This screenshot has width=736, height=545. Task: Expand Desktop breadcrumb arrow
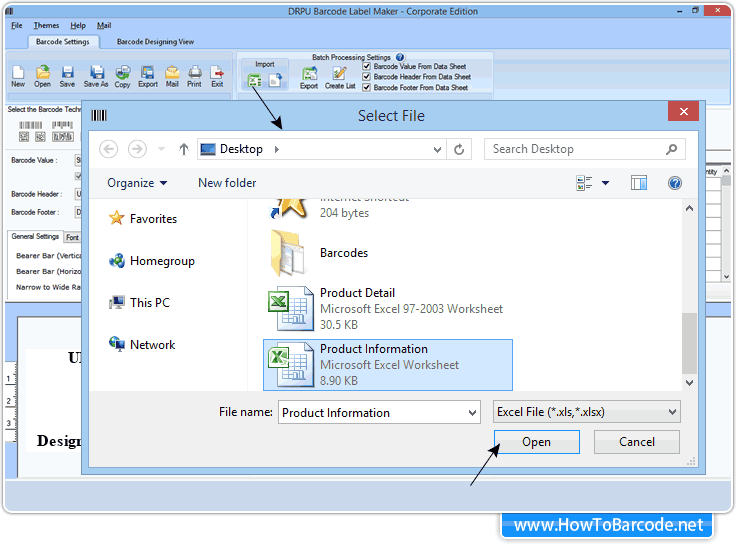[x=277, y=149]
